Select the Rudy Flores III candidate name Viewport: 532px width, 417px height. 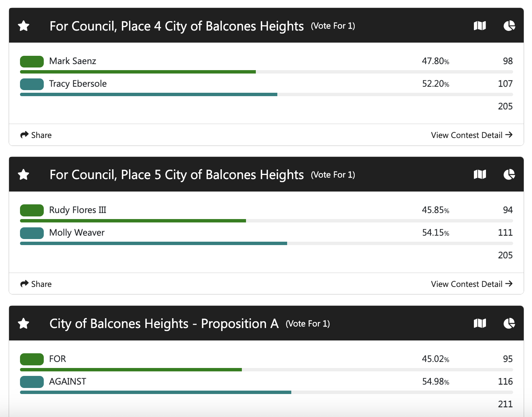[x=78, y=210]
